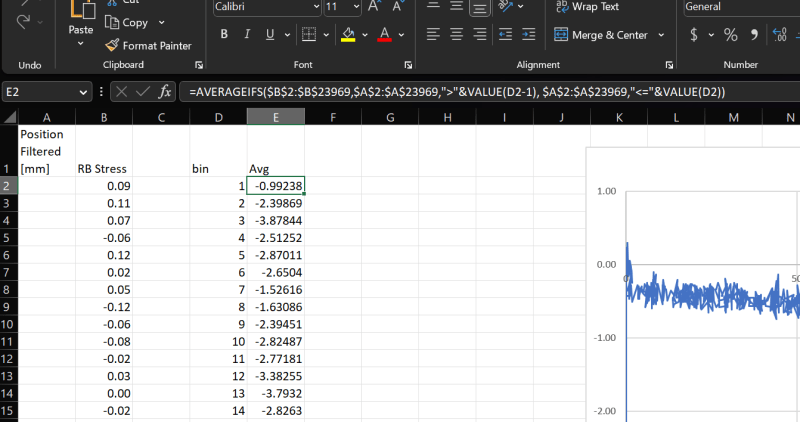
Task: Open Insert Function dialog
Action: 164,92
